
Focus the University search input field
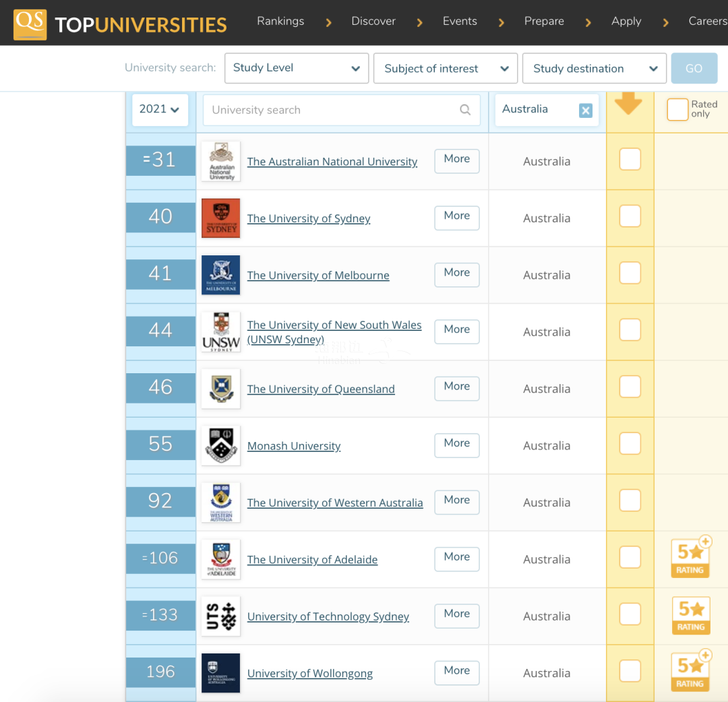coord(341,110)
